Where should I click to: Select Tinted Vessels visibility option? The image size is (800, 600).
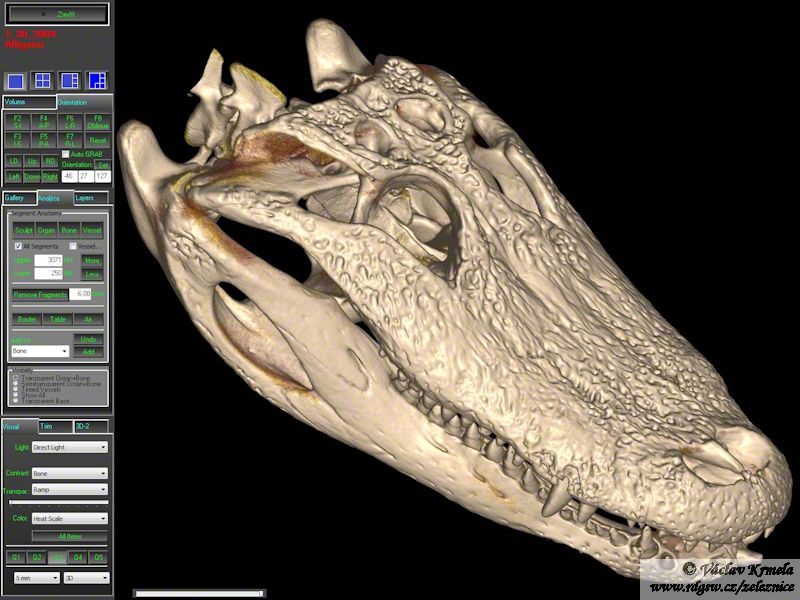tap(16, 389)
